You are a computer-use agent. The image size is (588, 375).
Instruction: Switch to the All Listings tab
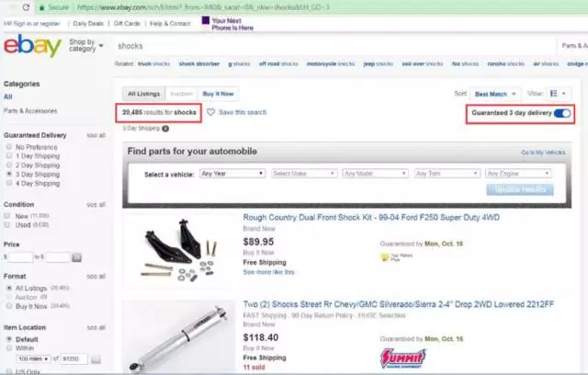144,94
